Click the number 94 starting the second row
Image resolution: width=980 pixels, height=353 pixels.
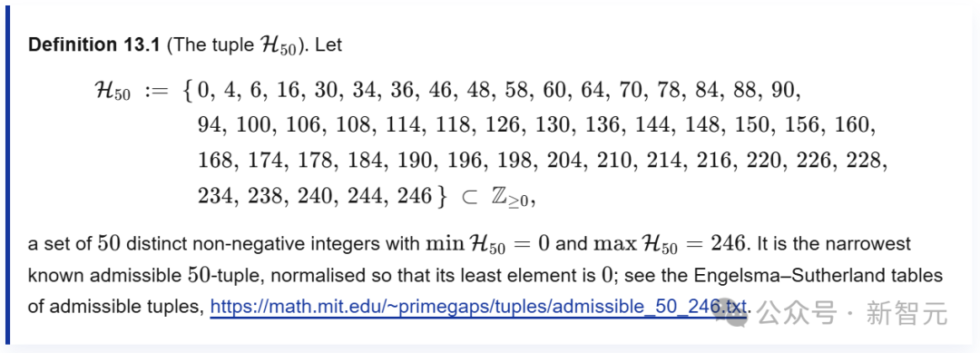pos(210,125)
